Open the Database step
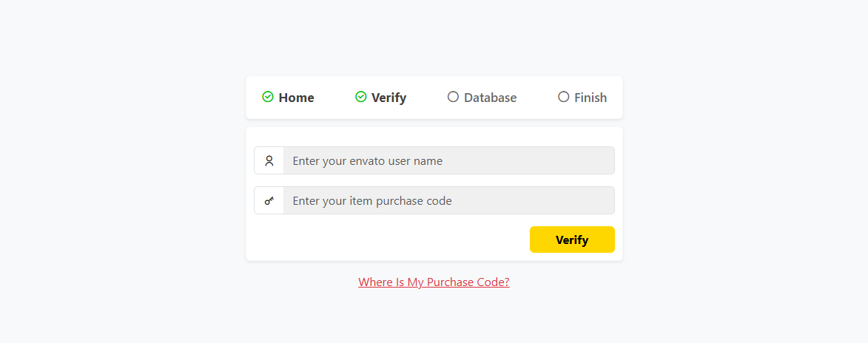 tap(490, 98)
